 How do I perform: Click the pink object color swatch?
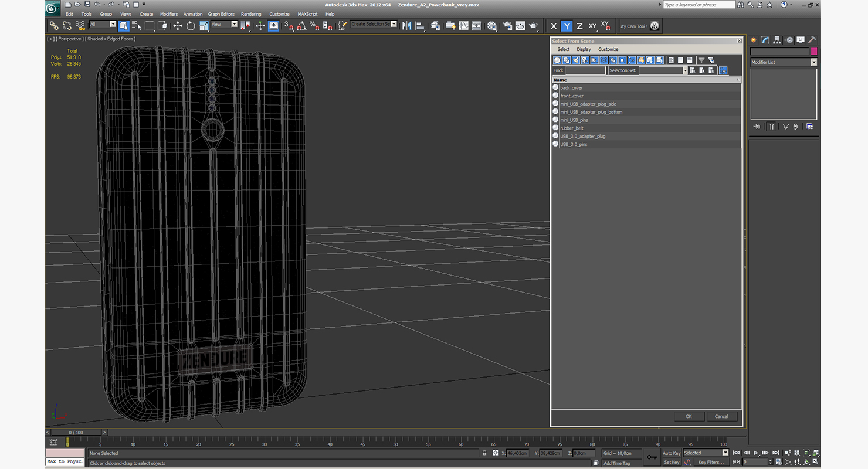[x=813, y=52]
